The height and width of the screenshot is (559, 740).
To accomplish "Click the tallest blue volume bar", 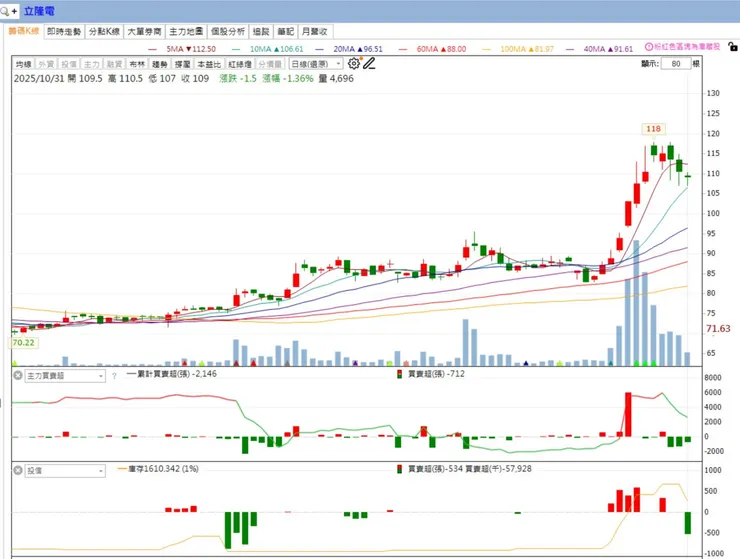I will (637, 303).
